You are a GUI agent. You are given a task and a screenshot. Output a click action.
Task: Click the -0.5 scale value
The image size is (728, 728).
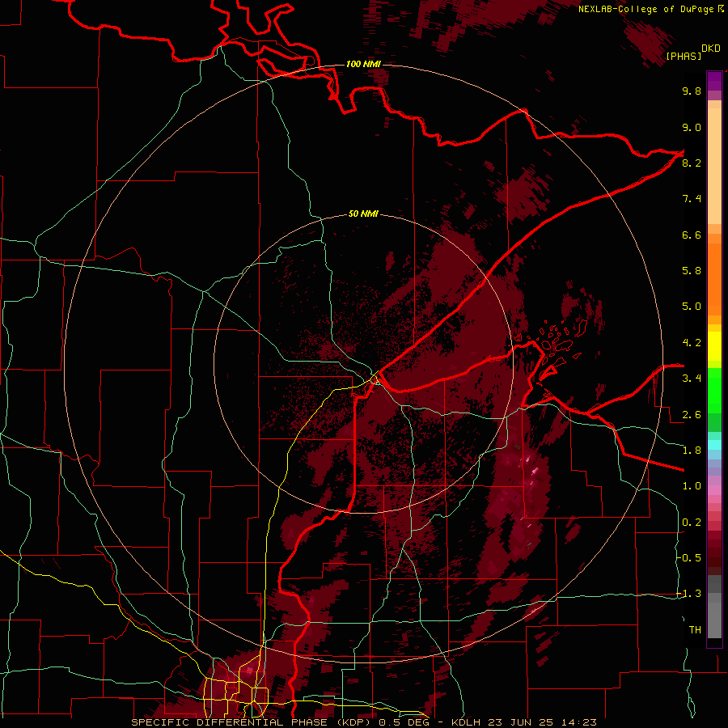pyautogui.click(x=689, y=558)
